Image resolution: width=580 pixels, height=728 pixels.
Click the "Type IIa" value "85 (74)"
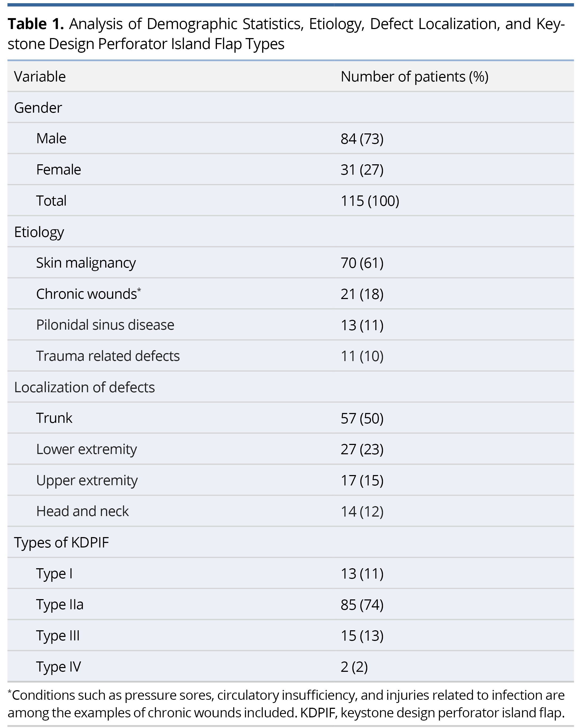(362, 605)
